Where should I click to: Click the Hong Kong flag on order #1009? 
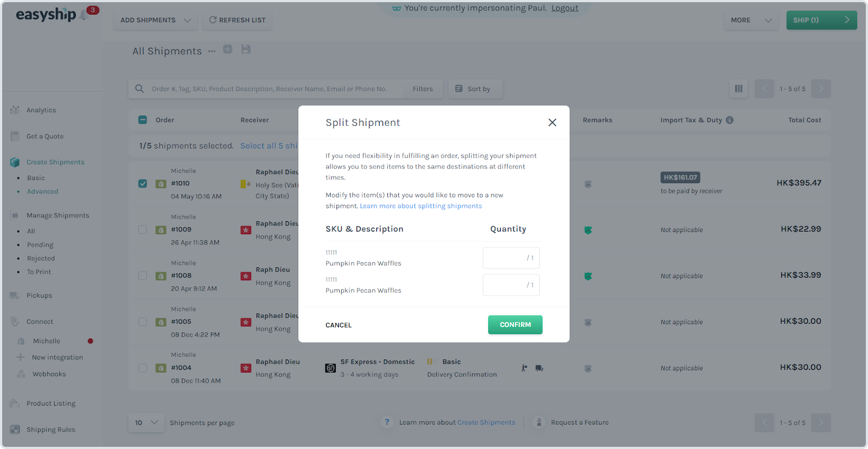[246, 230]
